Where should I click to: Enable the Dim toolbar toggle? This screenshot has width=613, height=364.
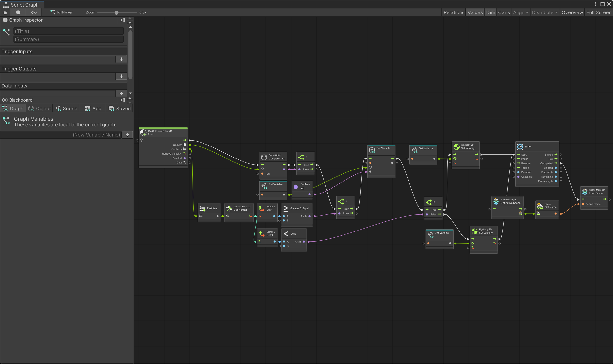[x=490, y=12]
